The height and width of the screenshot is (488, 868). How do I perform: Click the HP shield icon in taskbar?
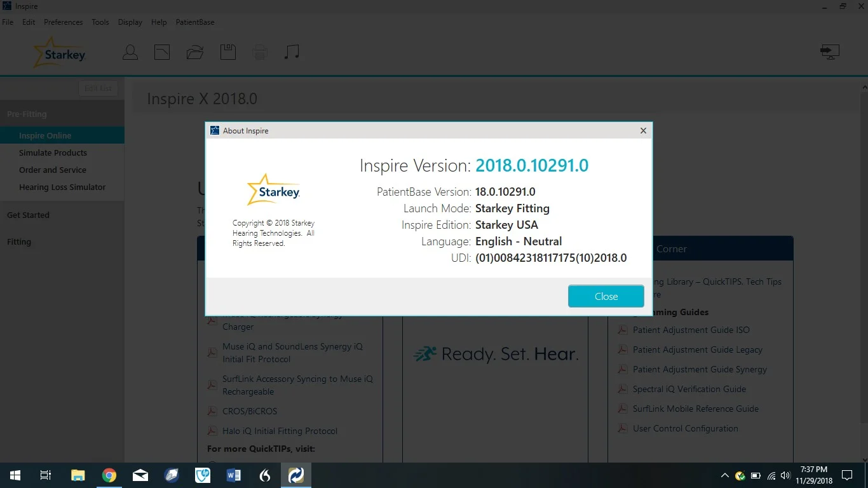[x=203, y=475]
